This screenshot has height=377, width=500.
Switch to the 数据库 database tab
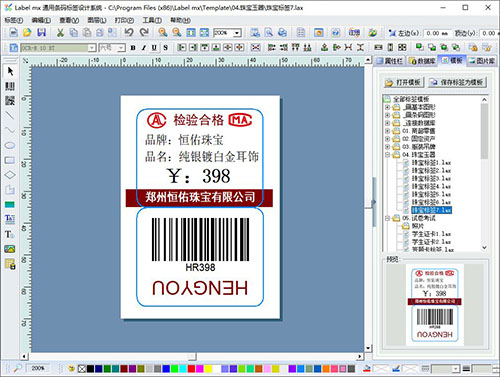click(422, 61)
